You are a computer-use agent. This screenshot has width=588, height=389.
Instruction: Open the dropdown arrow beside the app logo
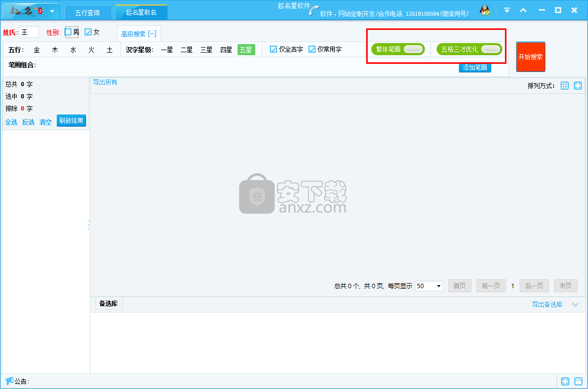tap(52, 11)
